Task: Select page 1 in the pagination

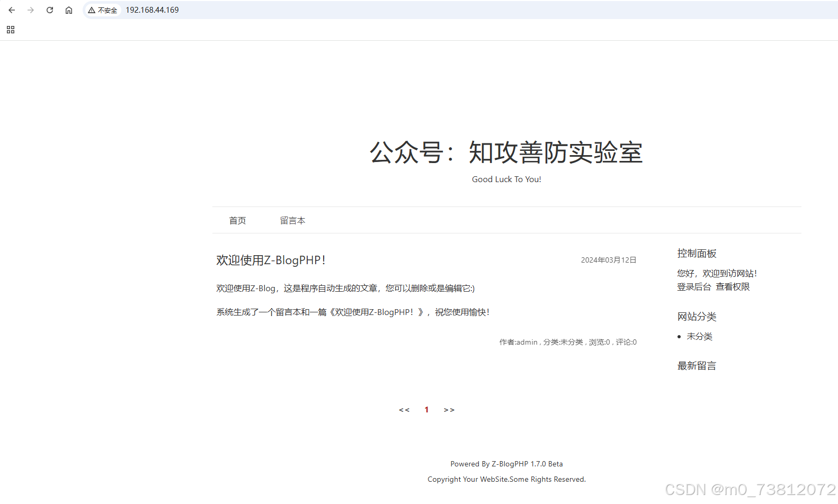Action: (426, 410)
